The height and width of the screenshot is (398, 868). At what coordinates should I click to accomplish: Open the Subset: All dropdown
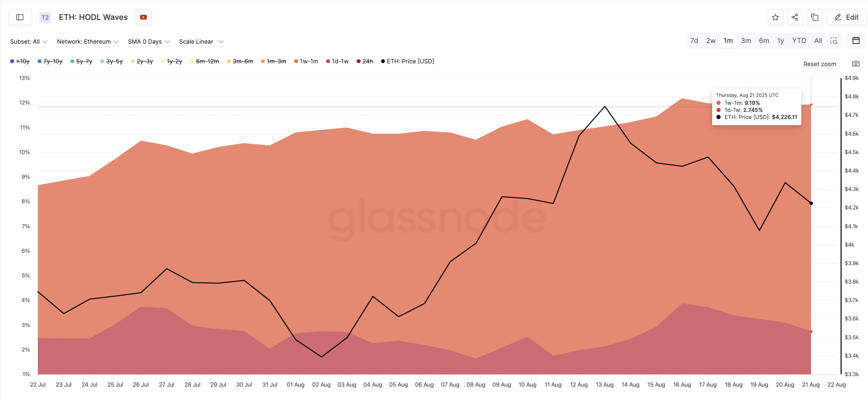pos(29,41)
